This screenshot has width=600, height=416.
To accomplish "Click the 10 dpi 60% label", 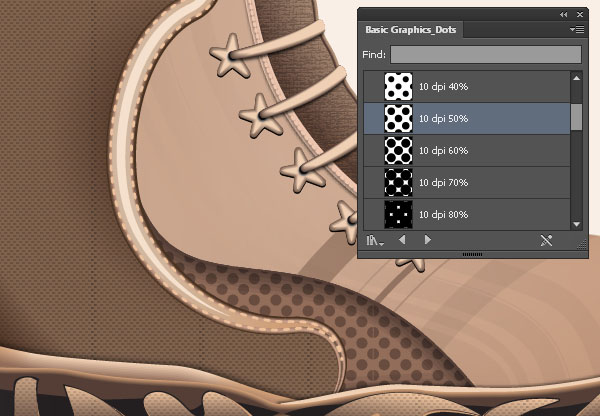I will (443, 151).
